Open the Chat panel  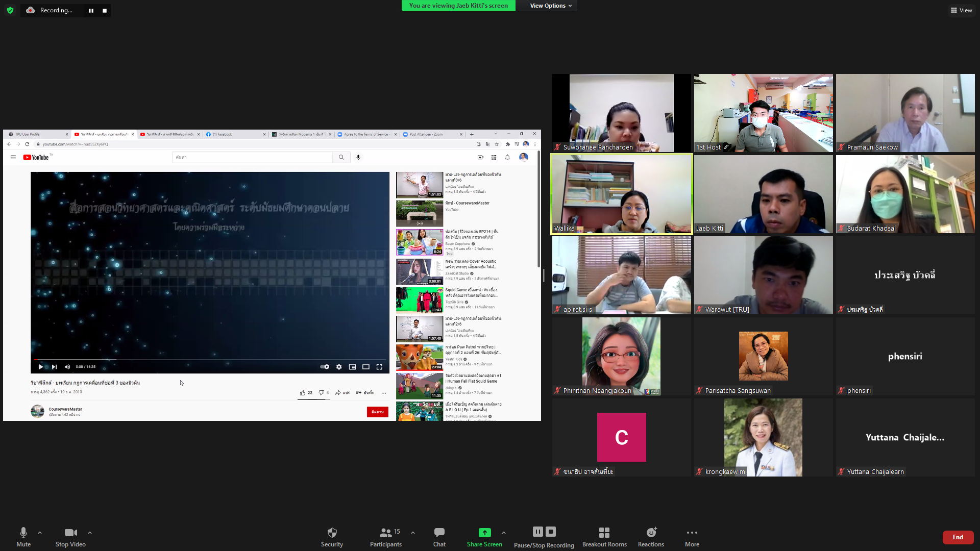tap(439, 533)
